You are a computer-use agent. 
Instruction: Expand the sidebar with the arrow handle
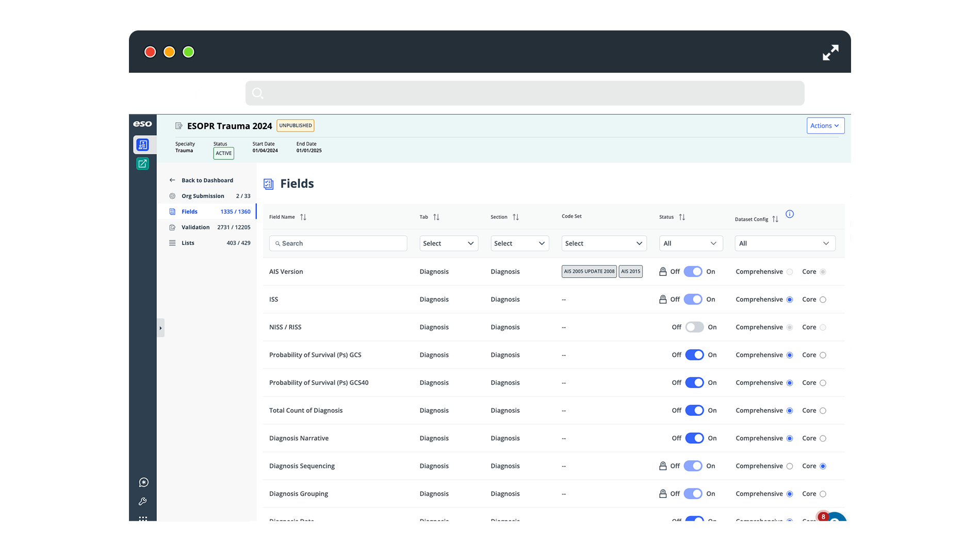(x=160, y=328)
